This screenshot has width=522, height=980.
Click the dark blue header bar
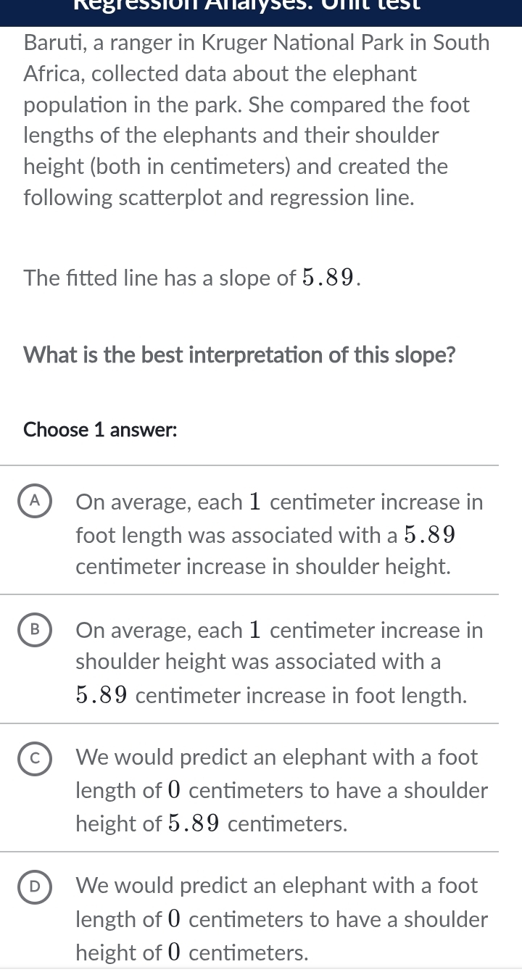pos(261,12)
